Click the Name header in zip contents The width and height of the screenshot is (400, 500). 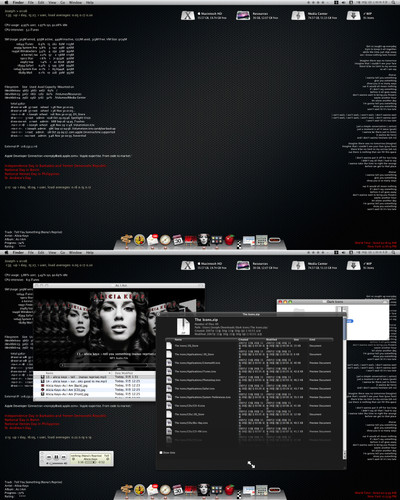point(178,339)
